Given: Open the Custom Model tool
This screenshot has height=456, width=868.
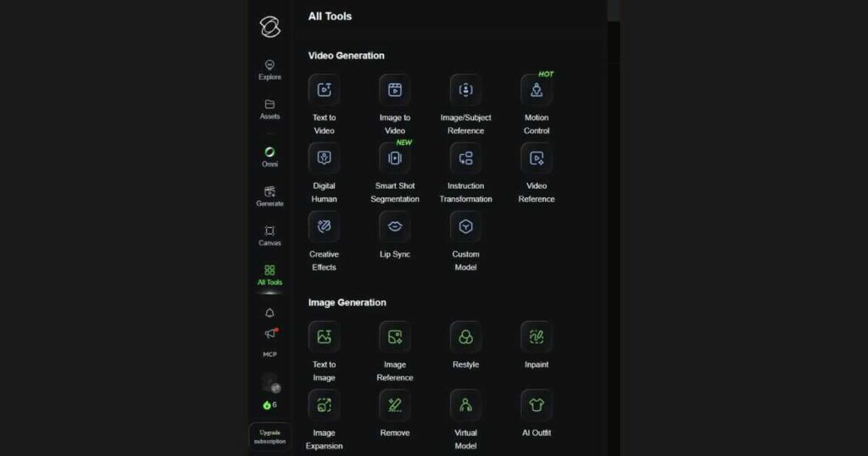Looking at the screenshot, I should (465, 242).
